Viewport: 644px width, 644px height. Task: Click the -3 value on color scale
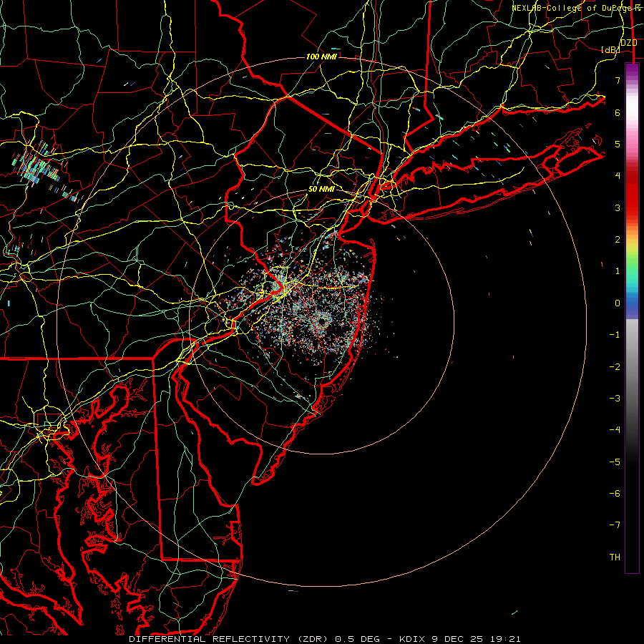click(615, 399)
